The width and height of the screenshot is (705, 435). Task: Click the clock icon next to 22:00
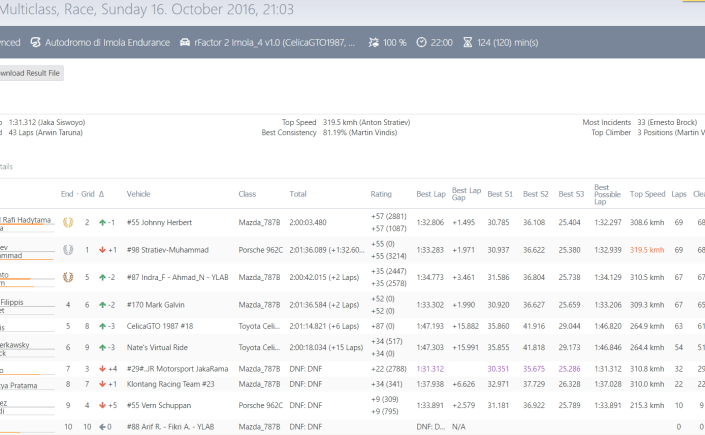[x=421, y=43]
